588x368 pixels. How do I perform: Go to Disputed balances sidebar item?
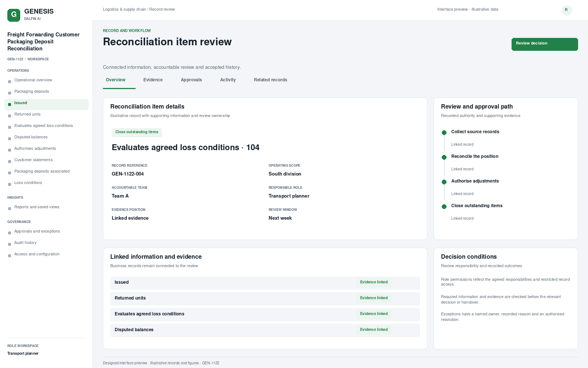click(x=46, y=137)
